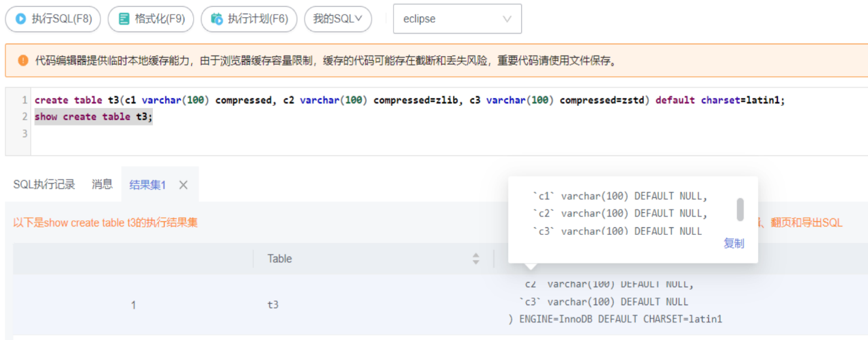Switch to the SQL执行记录 tab

pyautogui.click(x=44, y=184)
